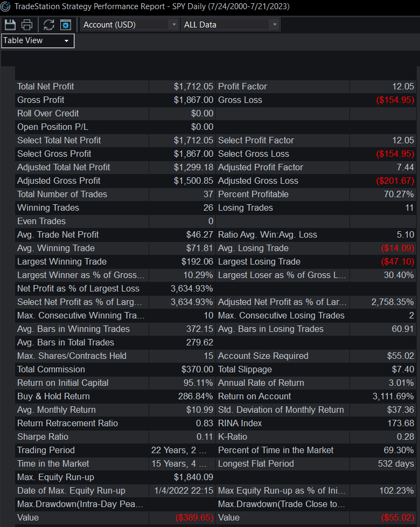The image size is (420, 527).
Task: Click the Select Total Net Profit label
Action: coord(59,140)
